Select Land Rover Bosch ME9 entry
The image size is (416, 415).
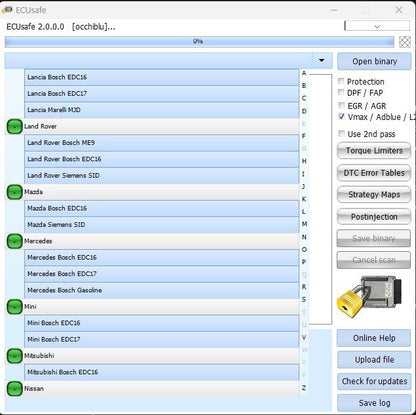click(x=162, y=143)
